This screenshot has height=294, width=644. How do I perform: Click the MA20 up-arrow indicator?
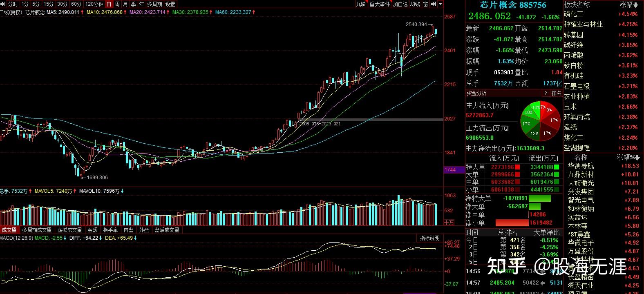(x=168, y=12)
